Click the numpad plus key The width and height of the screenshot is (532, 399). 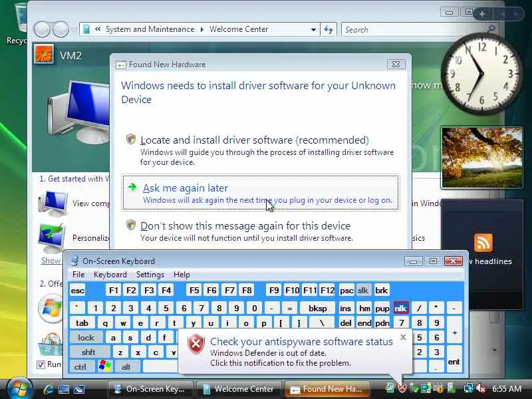click(454, 331)
